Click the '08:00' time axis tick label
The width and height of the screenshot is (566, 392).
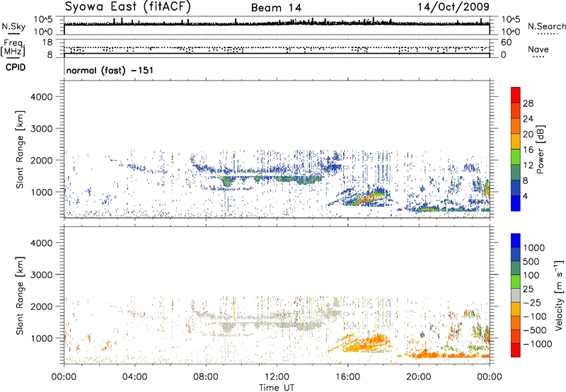206,377
